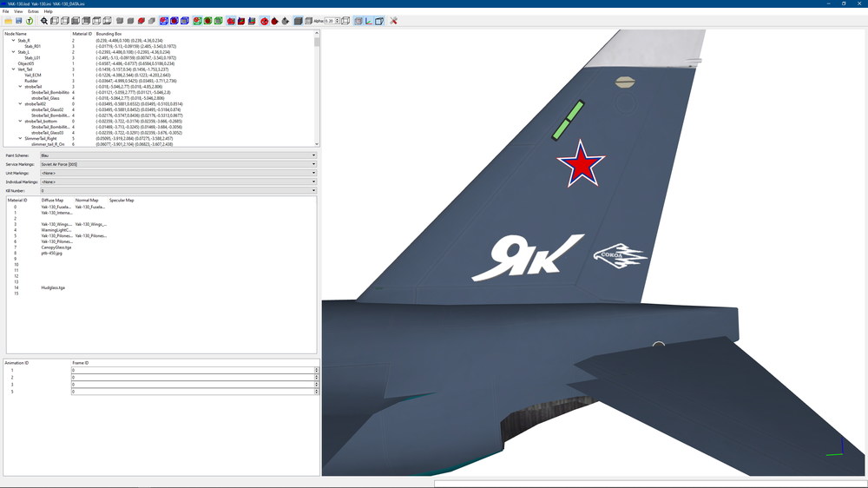The width and height of the screenshot is (868, 488).
Task: Click the Alpha value stepper
Action: click(x=338, y=21)
